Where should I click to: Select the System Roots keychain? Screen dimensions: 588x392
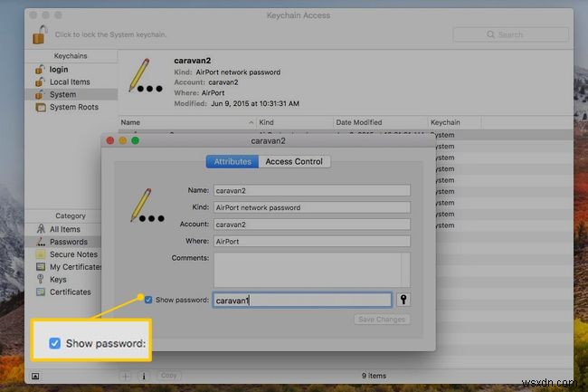[74, 107]
